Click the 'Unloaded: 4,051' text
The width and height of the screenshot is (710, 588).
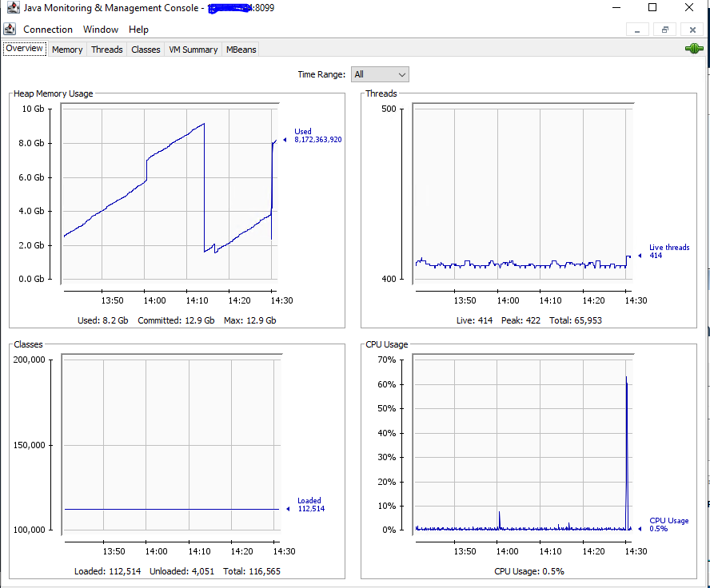[x=182, y=571]
